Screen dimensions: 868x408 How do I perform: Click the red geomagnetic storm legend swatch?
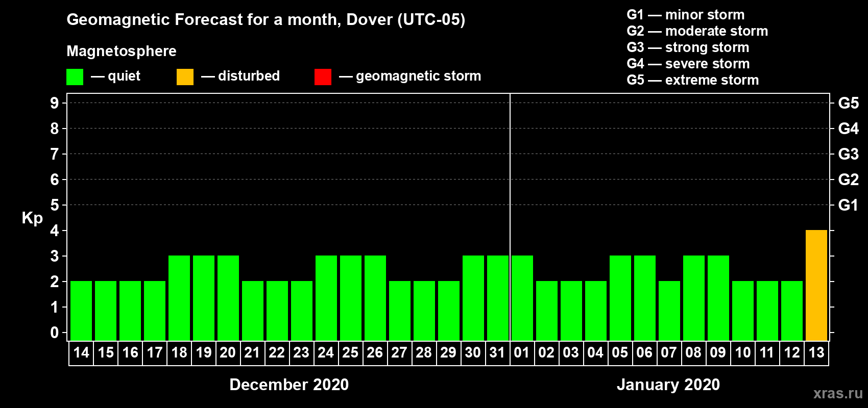[323, 77]
